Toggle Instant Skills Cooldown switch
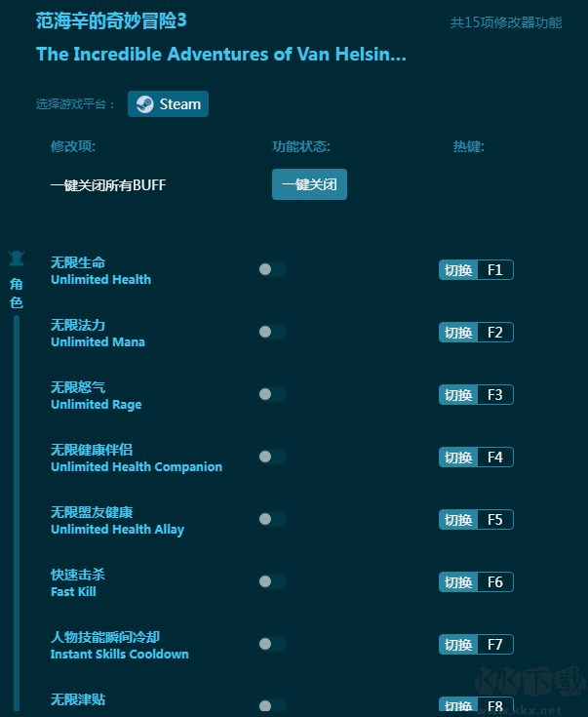The image size is (588, 717). point(272,644)
